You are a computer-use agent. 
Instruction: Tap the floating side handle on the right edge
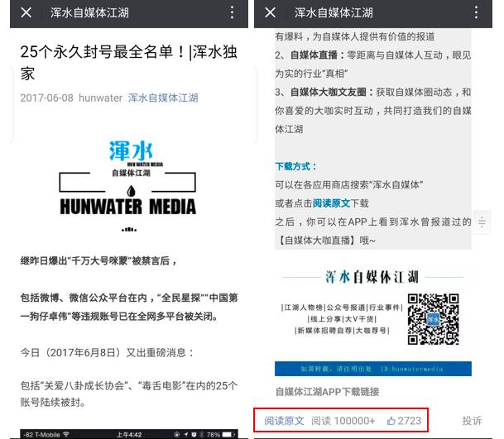tap(482, 222)
